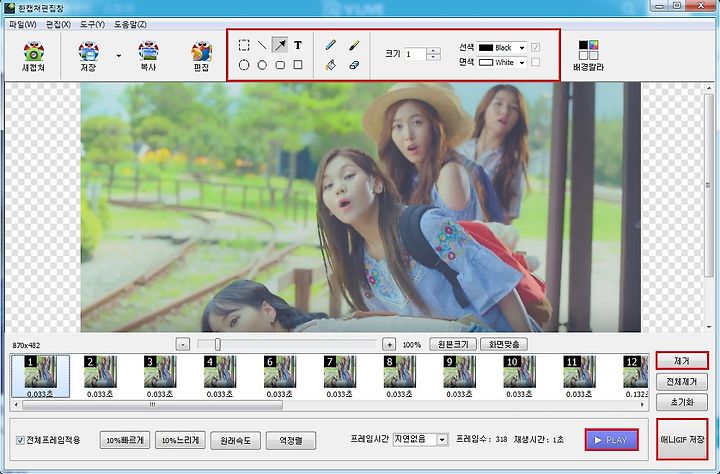Screen dimensions: 720x474
Task: Select frame thumbnail number 11
Action: tap(579, 376)
